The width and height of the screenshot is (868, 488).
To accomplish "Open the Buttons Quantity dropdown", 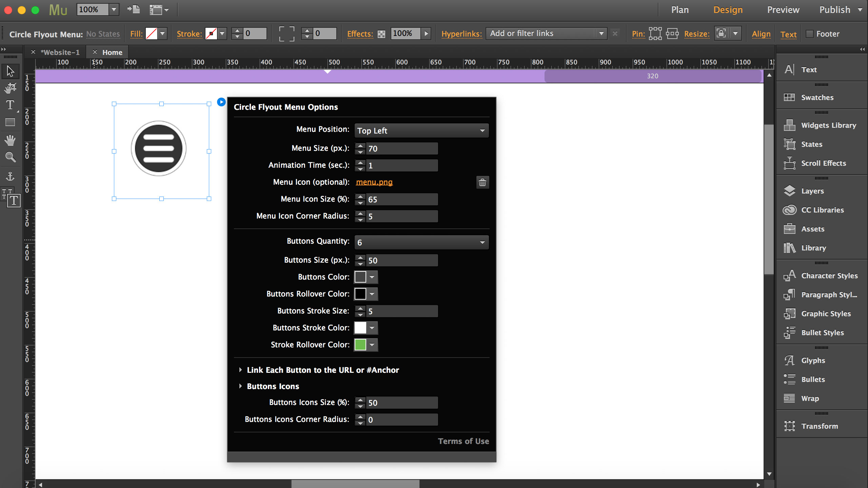I will click(421, 242).
